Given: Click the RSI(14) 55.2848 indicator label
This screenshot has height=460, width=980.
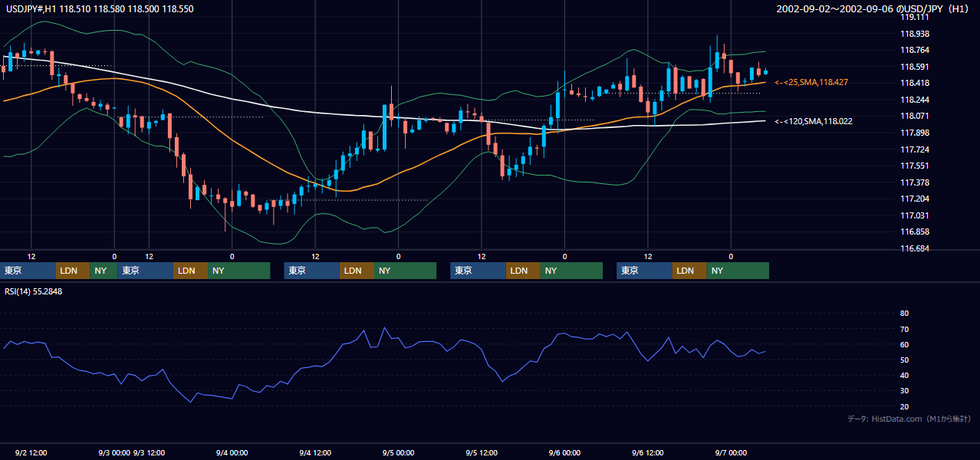Looking at the screenshot, I should coord(34,292).
